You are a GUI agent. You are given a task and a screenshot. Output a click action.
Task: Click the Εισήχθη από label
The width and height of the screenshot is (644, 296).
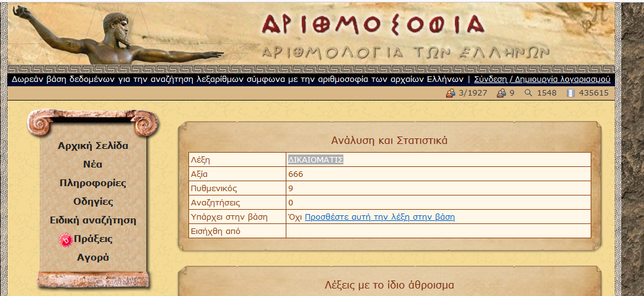pyautogui.click(x=216, y=231)
